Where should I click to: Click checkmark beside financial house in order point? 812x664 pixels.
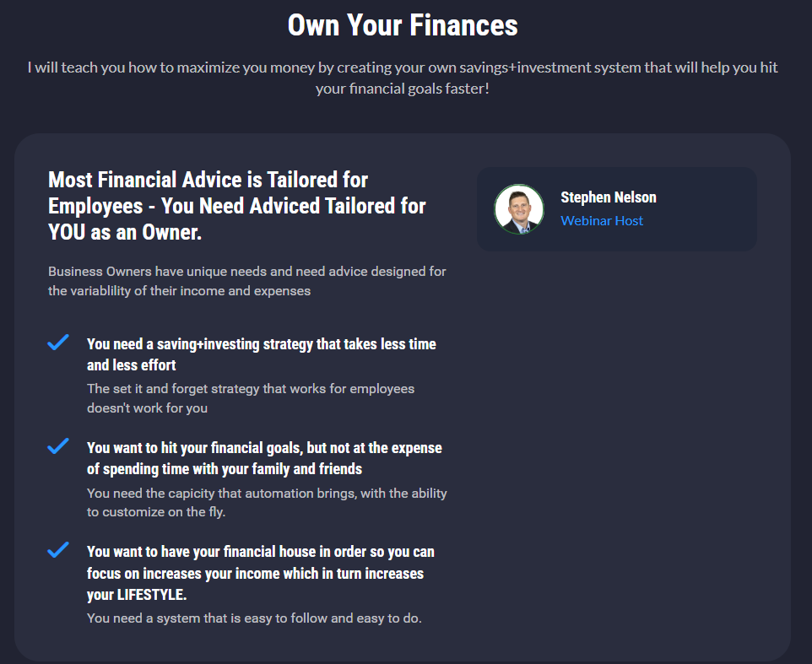pos(58,549)
